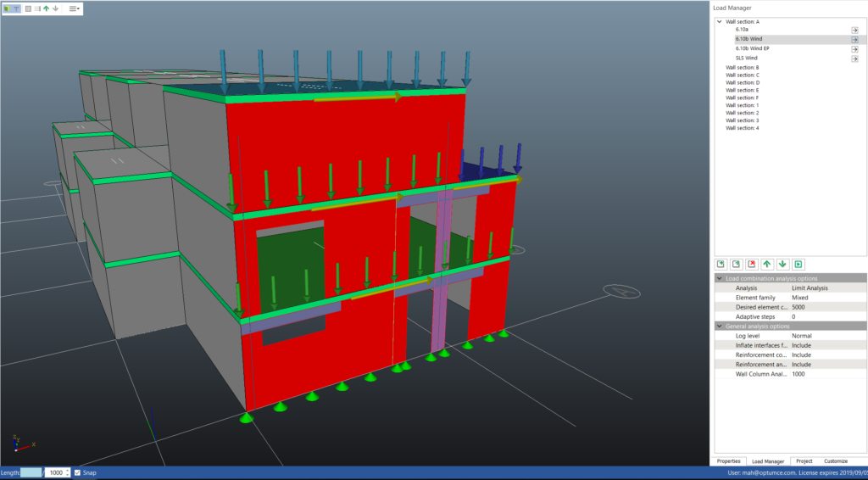Image resolution: width=868 pixels, height=480 pixels.
Task: Click the green up arrow in viewport toolbar
Action: coord(46,8)
